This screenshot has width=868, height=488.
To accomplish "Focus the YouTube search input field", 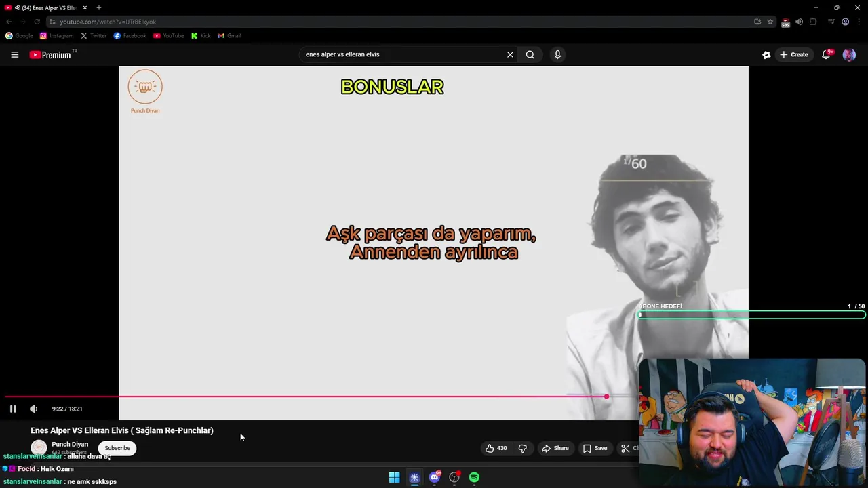I will [x=403, y=55].
